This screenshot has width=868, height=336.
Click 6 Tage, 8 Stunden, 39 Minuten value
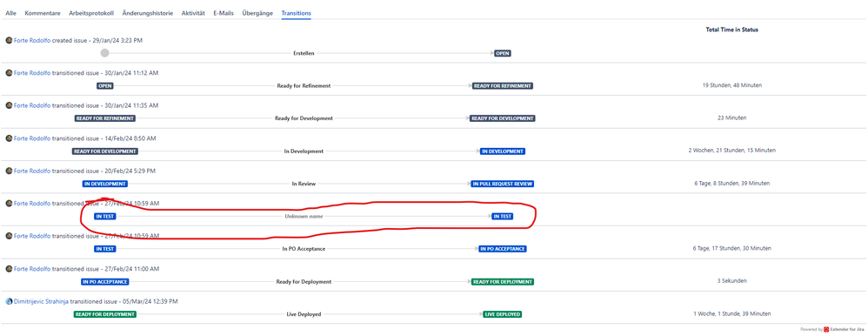click(731, 183)
